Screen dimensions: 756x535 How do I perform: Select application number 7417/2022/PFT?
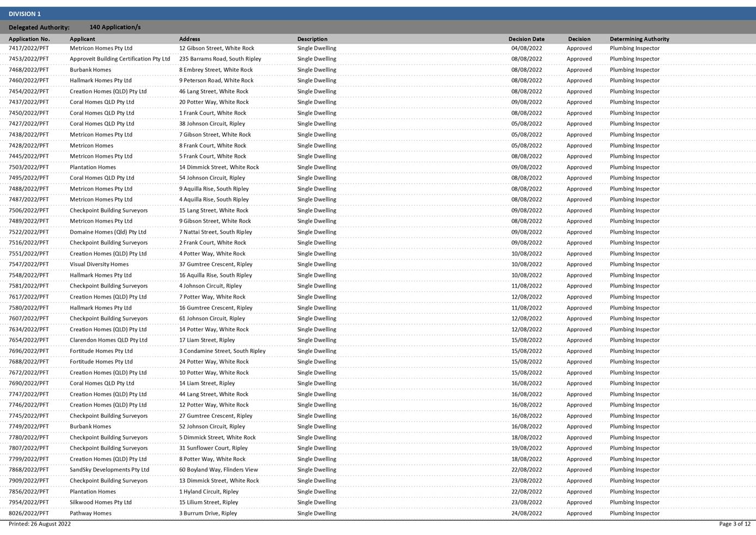point(29,48)
